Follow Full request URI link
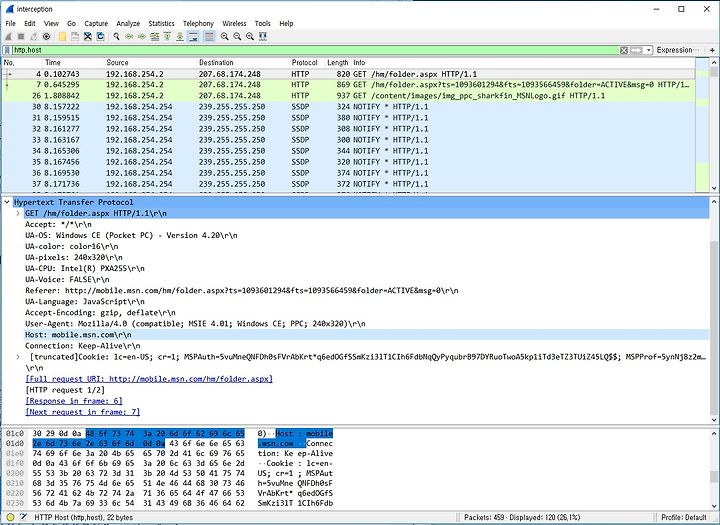The width and height of the screenshot is (720, 525). pyautogui.click(x=149, y=379)
